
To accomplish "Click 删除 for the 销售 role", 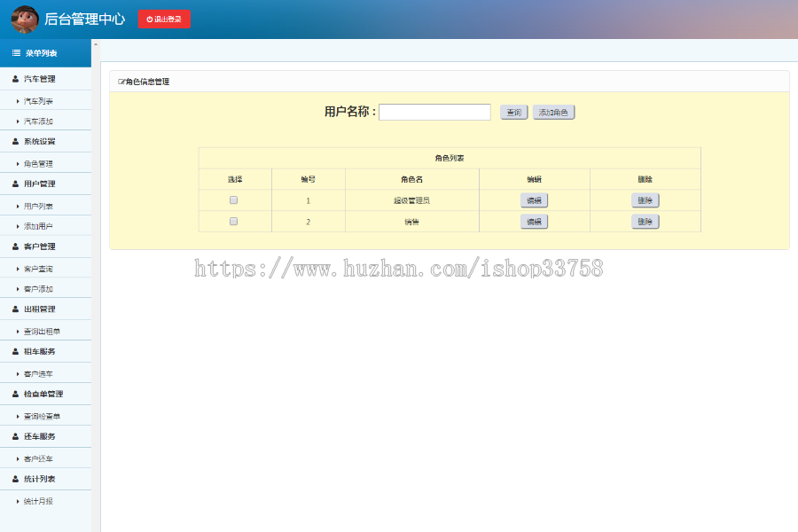I will point(645,221).
